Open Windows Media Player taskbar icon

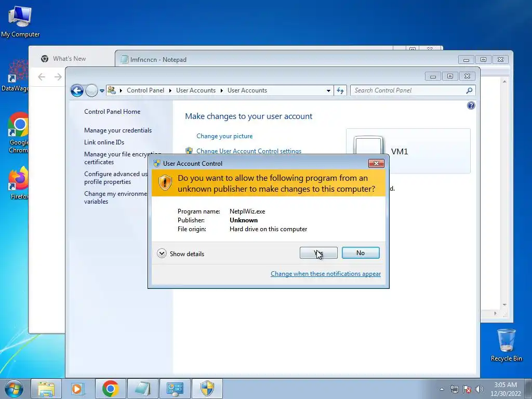click(x=77, y=389)
